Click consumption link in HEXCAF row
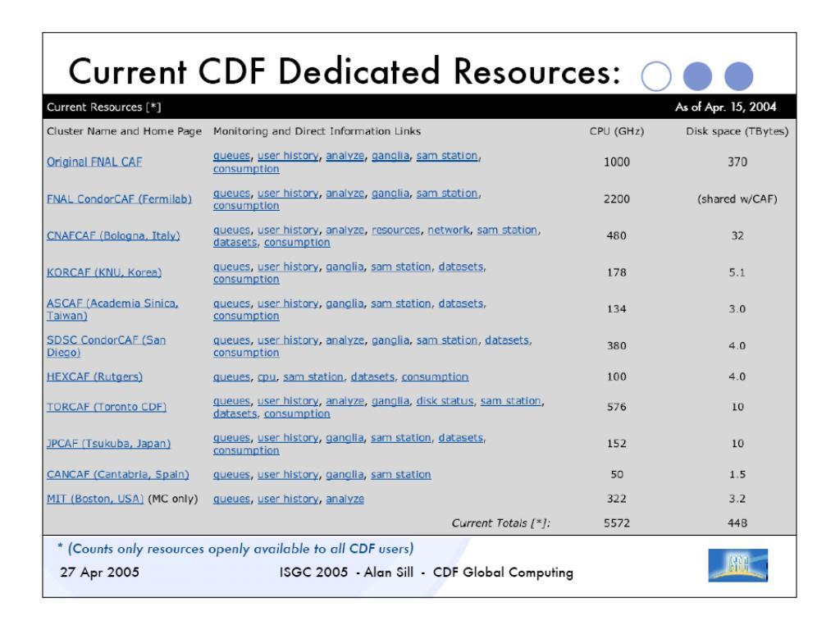Image resolution: width=840 pixels, height=630 pixels. click(435, 377)
